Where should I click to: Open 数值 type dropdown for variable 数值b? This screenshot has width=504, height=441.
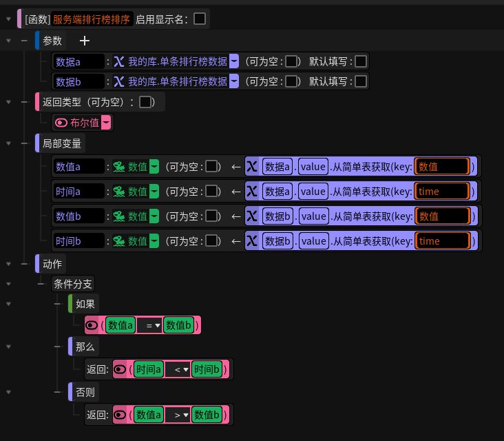click(154, 216)
